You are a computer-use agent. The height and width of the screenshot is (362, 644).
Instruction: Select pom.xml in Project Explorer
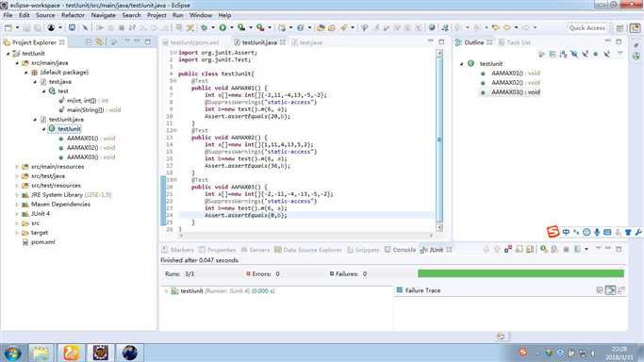tap(43, 242)
